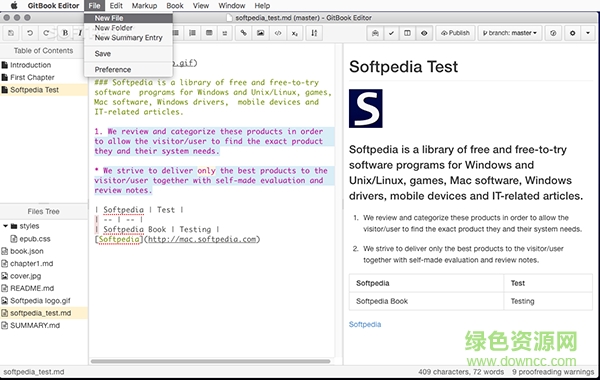Click '409 characters, 72 words' status text
Screen dimensions: 600x380
[x=461, y=372]
